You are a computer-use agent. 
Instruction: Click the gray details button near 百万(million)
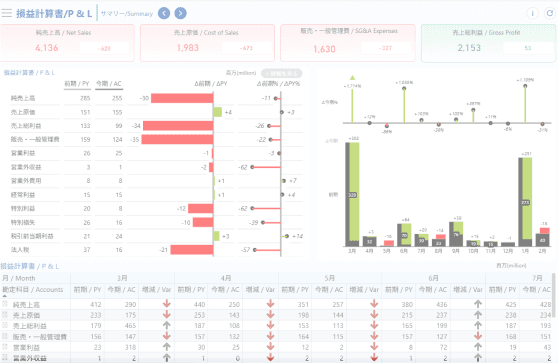tap(281, 73)
